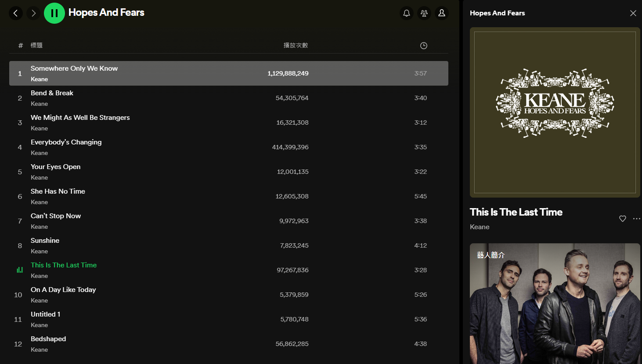Open the Hopes And Fears album cover art
The height and width of the screenshot is (364, 642).
click(555, 112)
